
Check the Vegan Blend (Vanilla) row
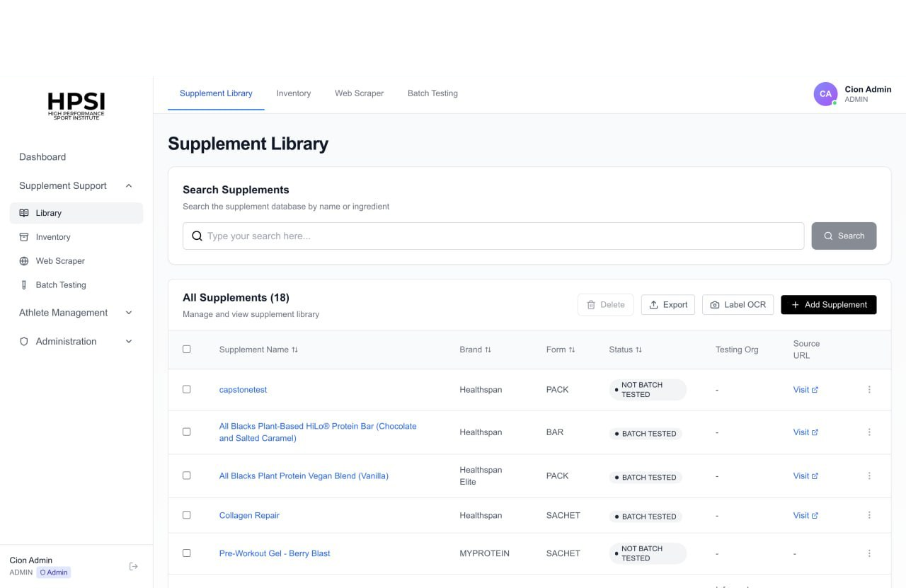187,475
